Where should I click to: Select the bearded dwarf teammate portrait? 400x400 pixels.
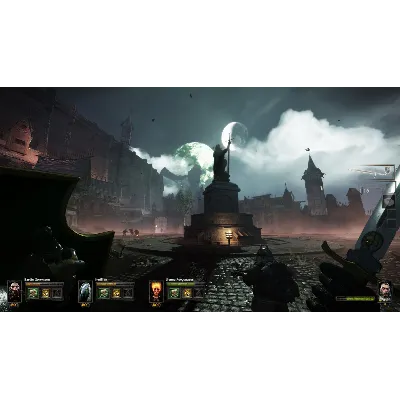coord(14,291)
